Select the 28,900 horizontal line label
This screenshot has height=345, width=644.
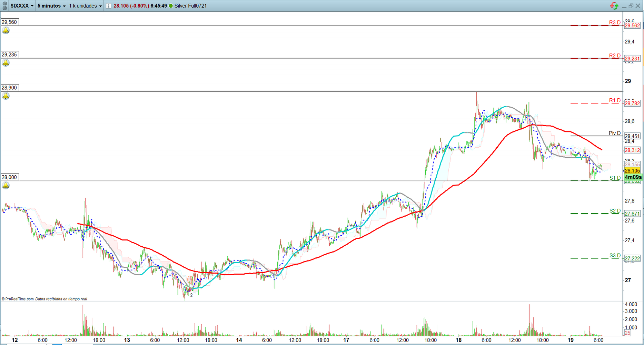tap(9, 88)
